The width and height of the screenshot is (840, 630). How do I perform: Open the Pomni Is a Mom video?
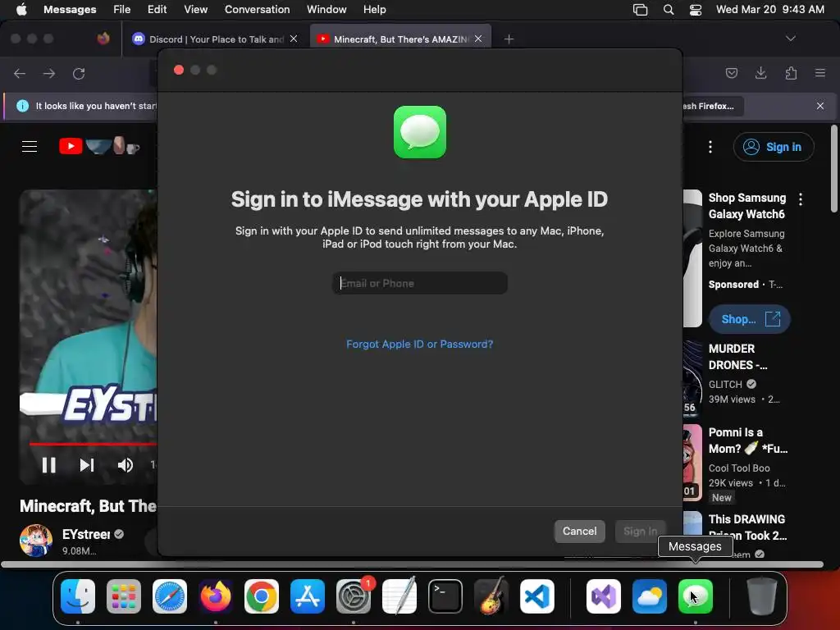click(748, 441)
